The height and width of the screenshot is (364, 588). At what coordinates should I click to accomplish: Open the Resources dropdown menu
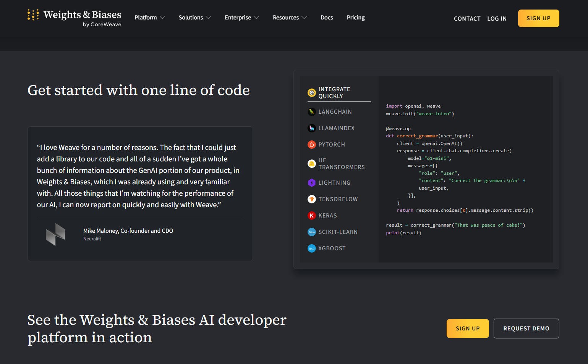pyautogui.click(x=289, y=18)
